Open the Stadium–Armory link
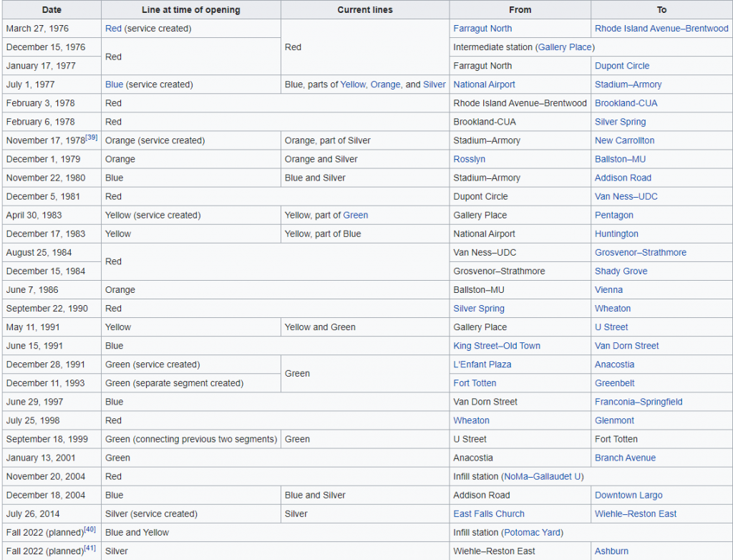The height and width of the screenshot is (560, 733). point(628,85)
